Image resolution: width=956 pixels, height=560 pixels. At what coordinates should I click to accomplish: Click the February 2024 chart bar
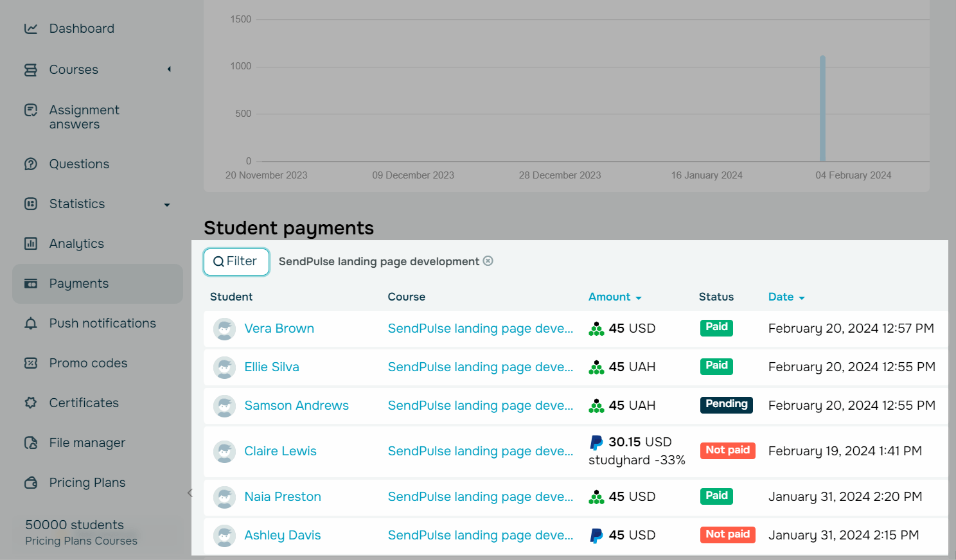click(x=822, y=108)
